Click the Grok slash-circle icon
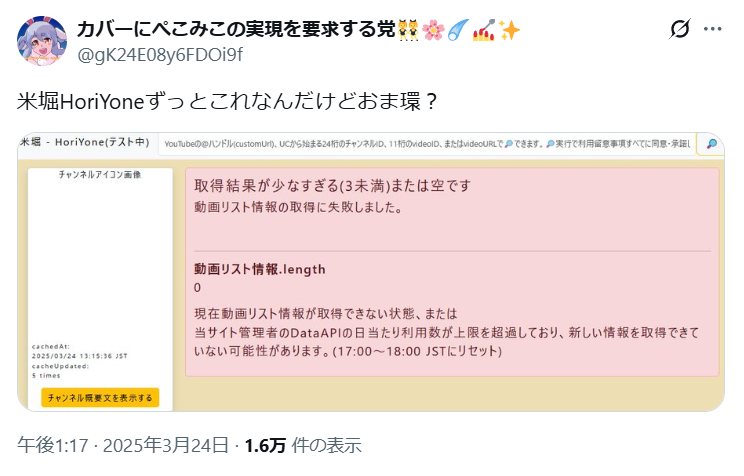This screenshot has height=476, width=744. [679, 31]
